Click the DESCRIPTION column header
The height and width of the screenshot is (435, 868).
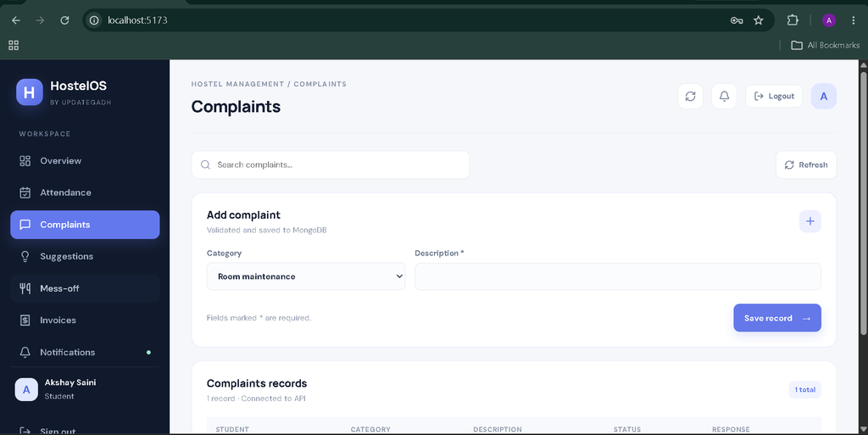point(497,429)
